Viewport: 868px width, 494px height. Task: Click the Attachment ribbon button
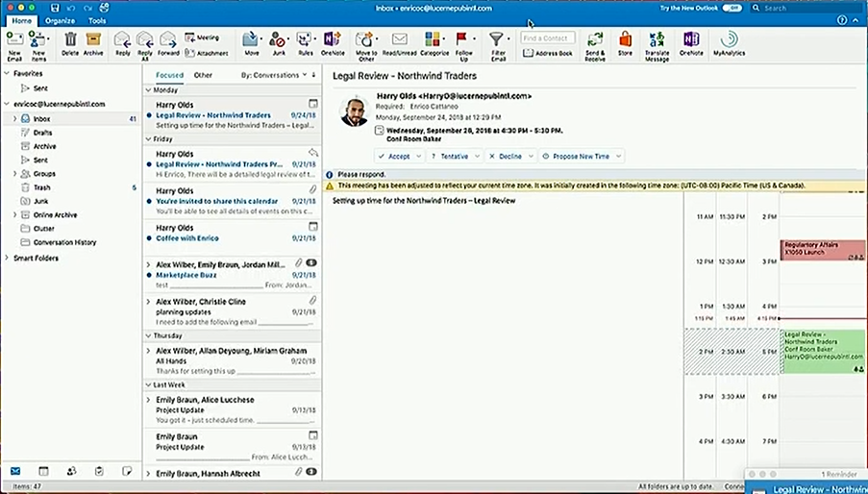pyautogui.click(x=206, y=53)
